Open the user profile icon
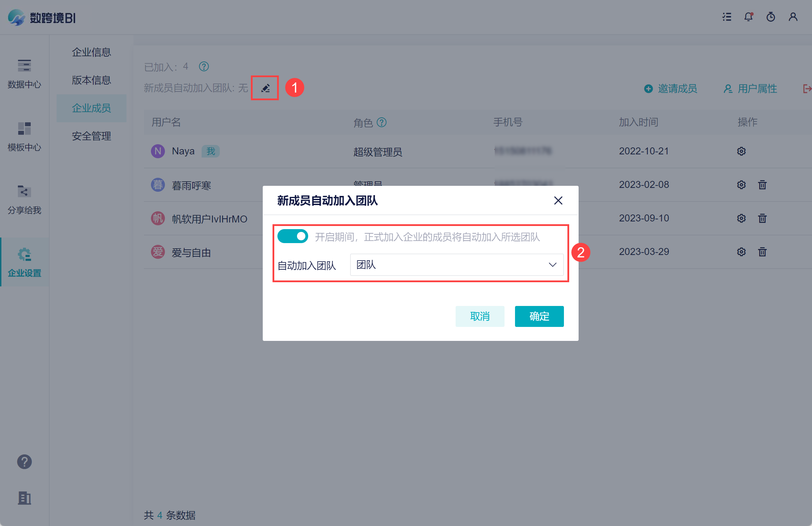Viewport: 812px width, 526px height. [x=793, y=17]
